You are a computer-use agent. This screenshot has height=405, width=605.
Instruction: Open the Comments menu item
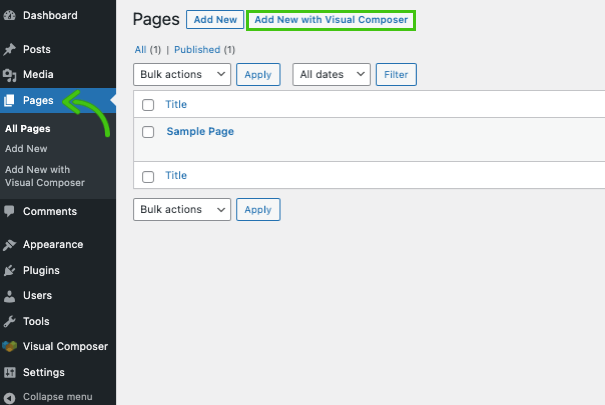pyautogui.click(x=50, y=211)
